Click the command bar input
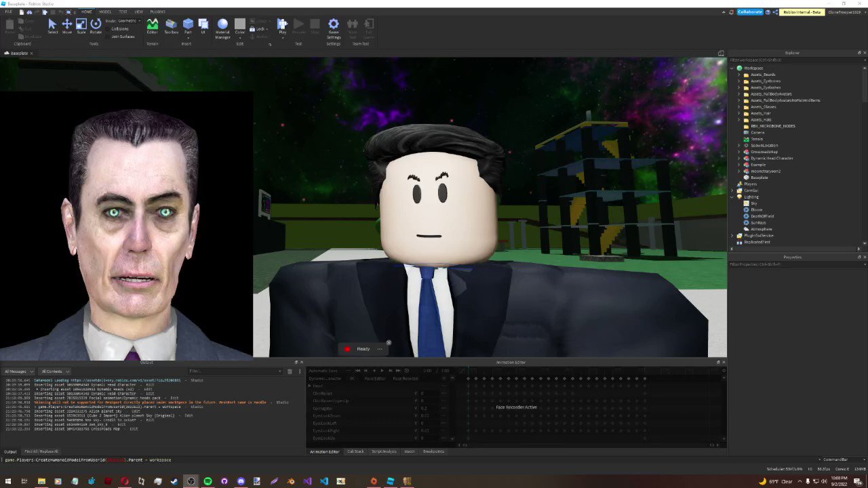 (x=407, y=460)
